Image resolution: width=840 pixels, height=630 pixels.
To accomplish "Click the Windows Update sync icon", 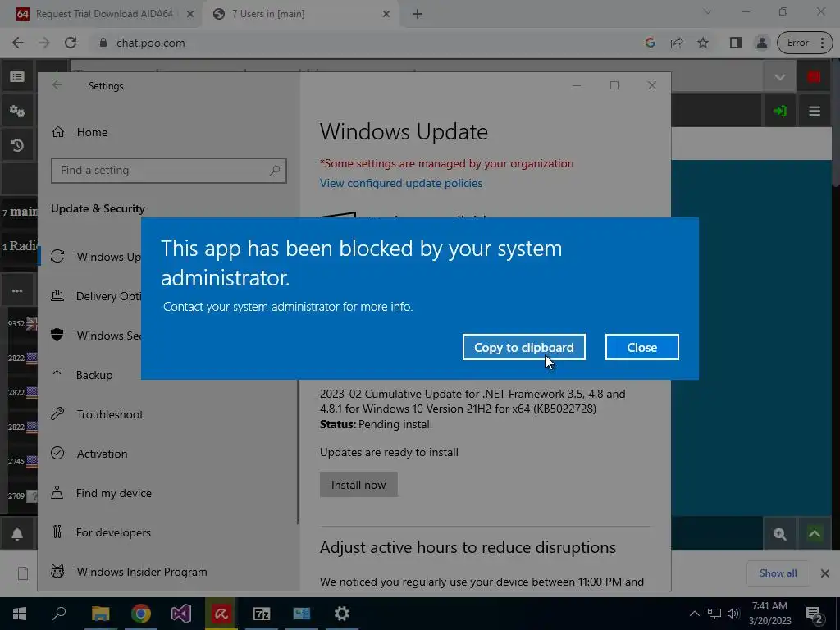I will click(x=57, y=256).
